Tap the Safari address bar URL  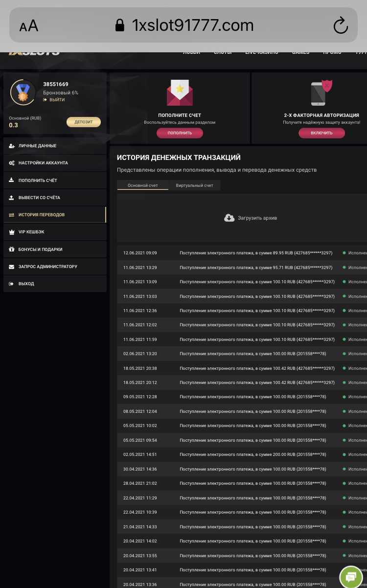192,25
